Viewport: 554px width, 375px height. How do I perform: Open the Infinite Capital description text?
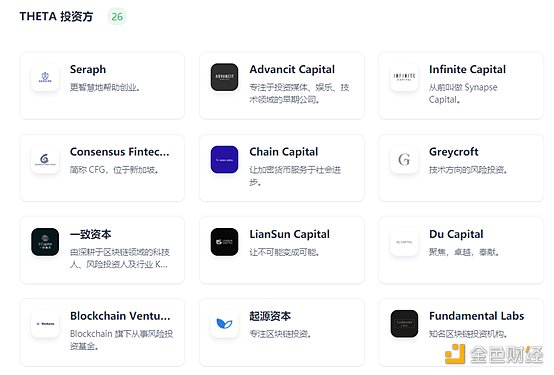click(463, 93)
